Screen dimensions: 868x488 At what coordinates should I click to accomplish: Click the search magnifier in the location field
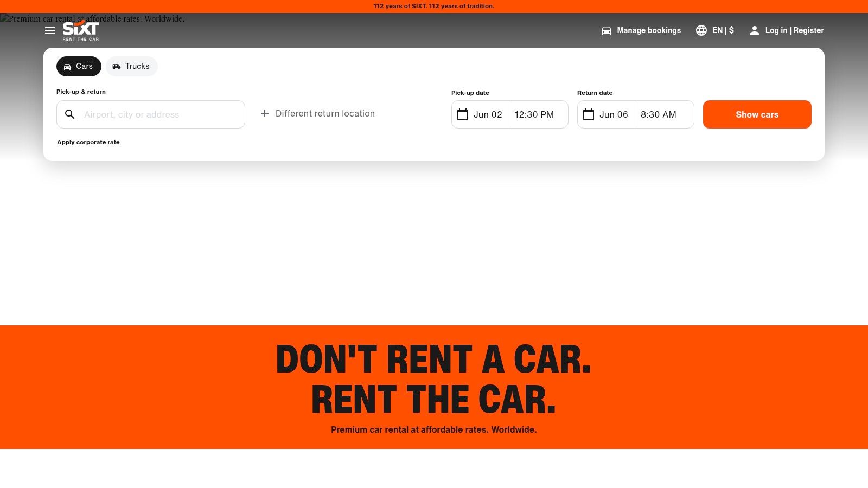[70, 114]
